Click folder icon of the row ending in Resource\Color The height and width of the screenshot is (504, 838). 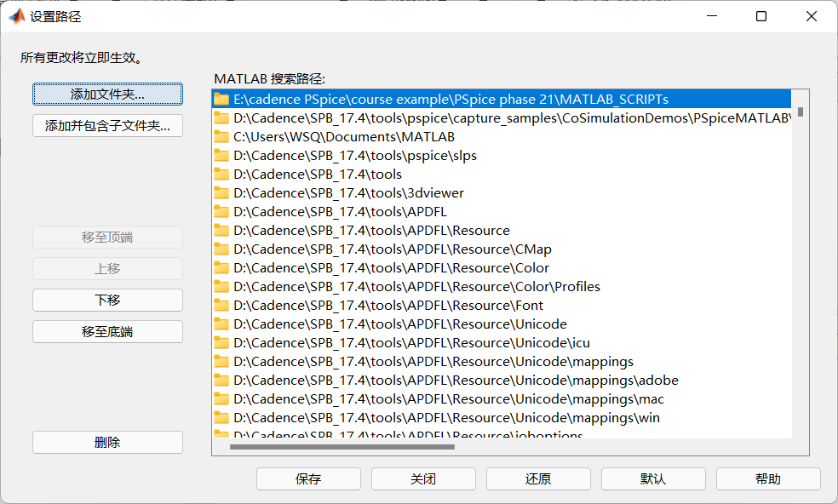click(221, 268)
